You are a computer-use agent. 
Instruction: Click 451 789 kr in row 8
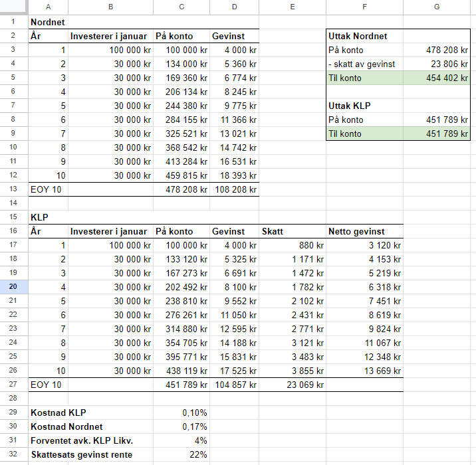(x=437, y=120)
